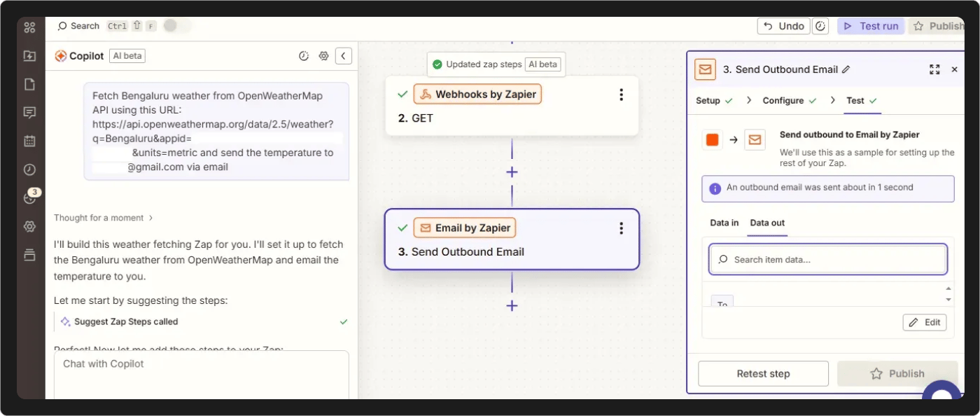The image size is (980, 416).
Task: Switch to the Data in tab
Action: click(x=724, y=223)
